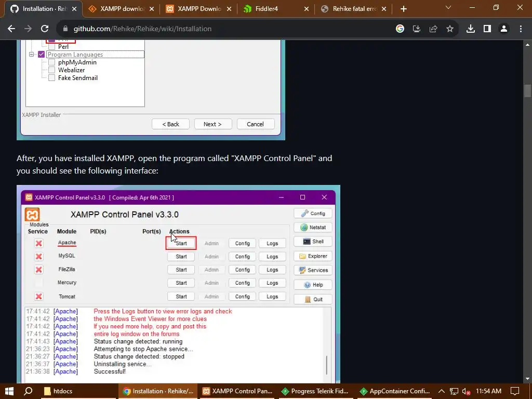
Task: Click the FileZilla service X icon
Action: coord(38,270)
